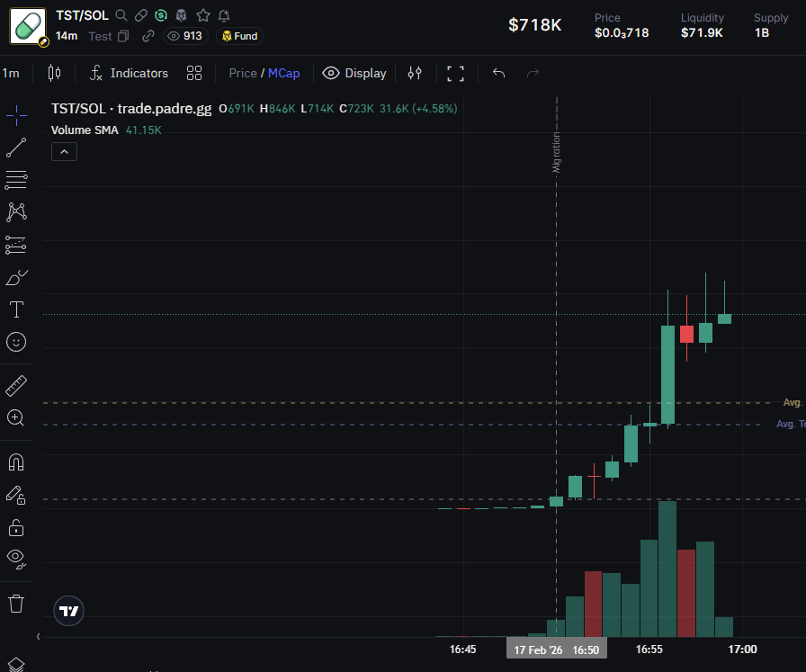
Task: Click the green circular swap icon
Action: click(x=161, y=15)
